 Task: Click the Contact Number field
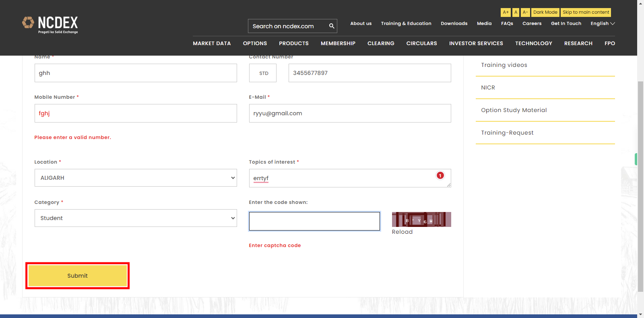(370, 73)
